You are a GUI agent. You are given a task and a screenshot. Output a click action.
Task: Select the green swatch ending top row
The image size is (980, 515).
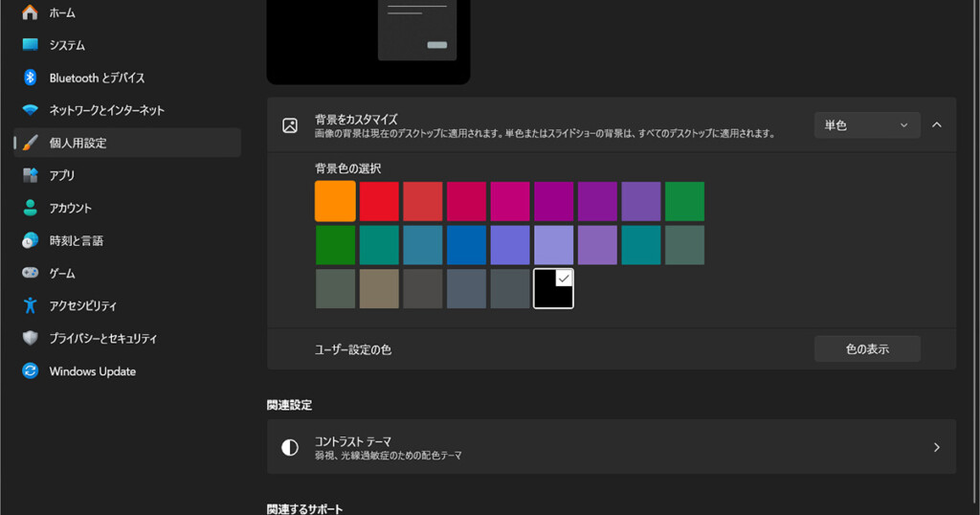685,201
